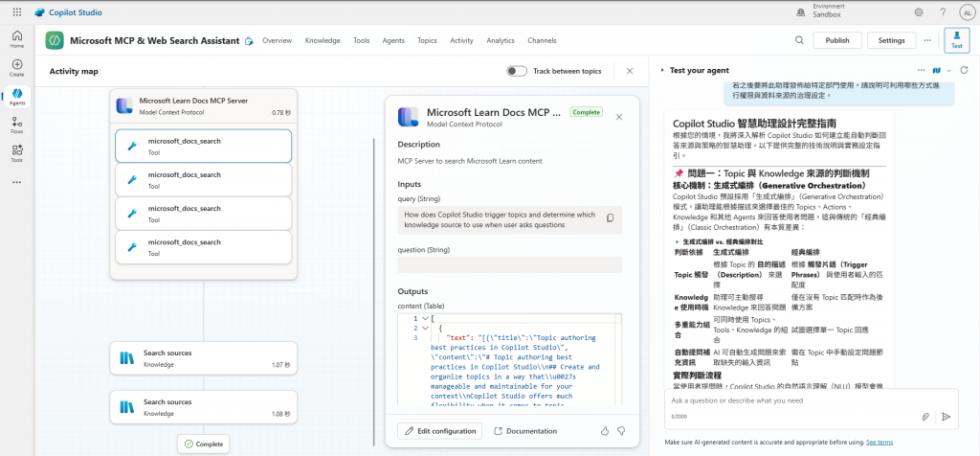Go to the Channels tab
The width and height of the screenshot is (980, 456).
542,40
